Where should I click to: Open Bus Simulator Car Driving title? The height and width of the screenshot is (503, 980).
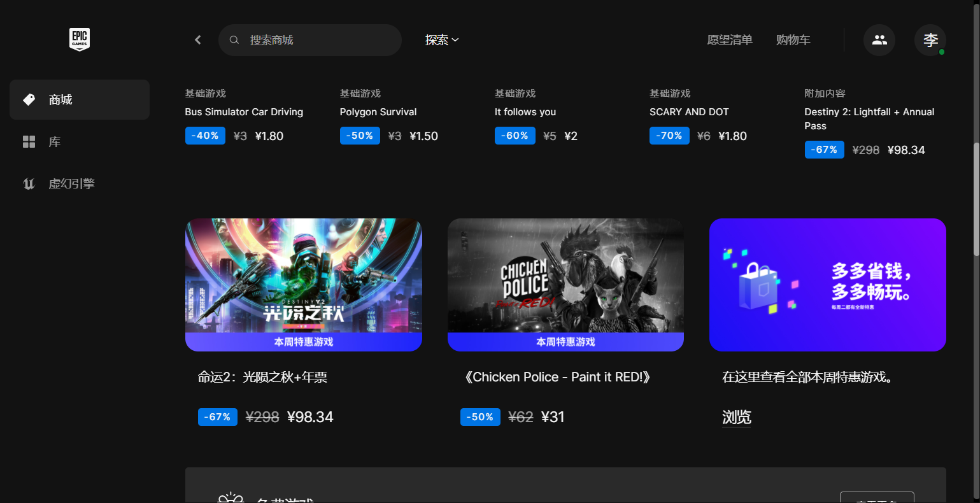click(244, 112)
